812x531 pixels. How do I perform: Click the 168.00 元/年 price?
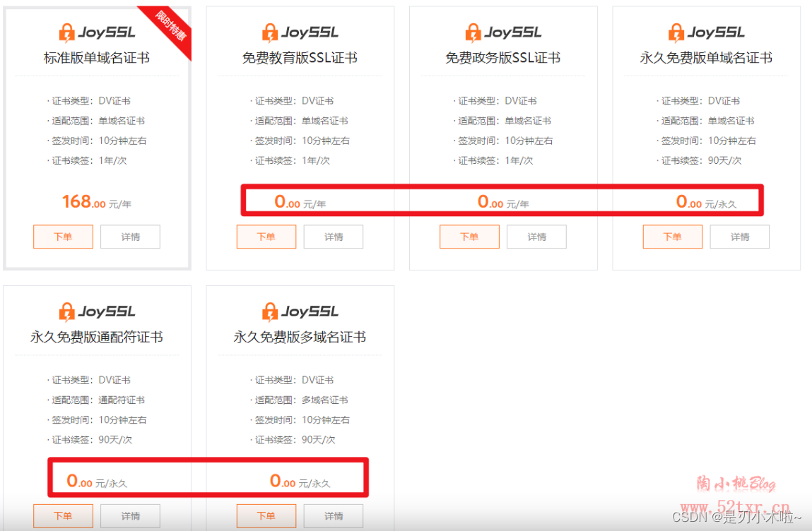[97, 202]
